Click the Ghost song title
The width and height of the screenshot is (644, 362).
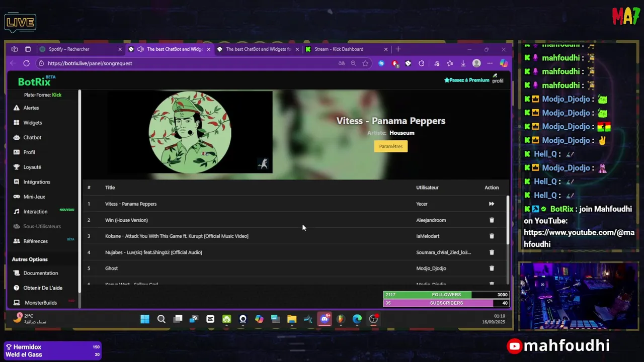click(x=111, y=268)
